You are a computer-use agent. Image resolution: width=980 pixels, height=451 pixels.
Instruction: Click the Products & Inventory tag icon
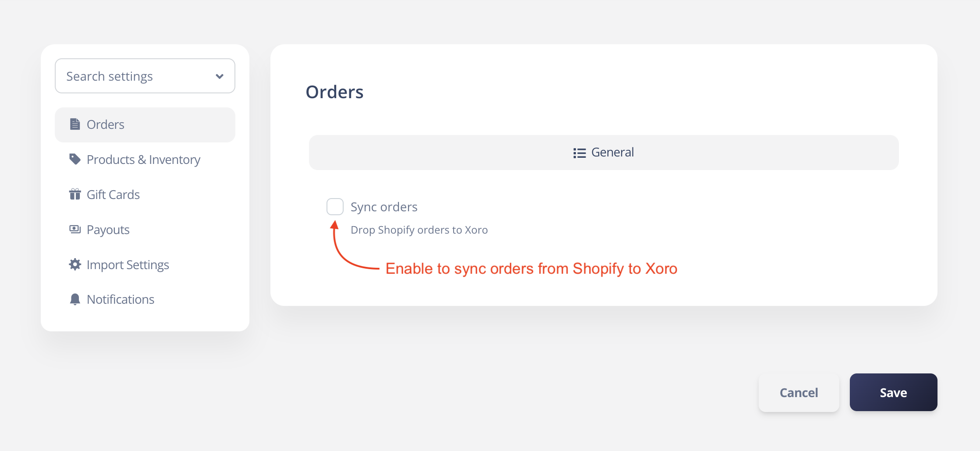[x=75, y=159]
